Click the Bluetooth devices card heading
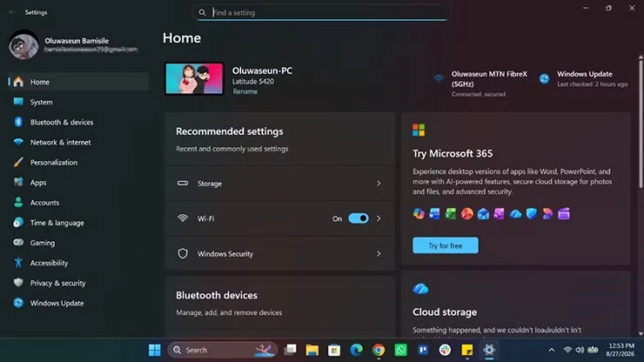This screenshot has width=644, height=362. 217,296
